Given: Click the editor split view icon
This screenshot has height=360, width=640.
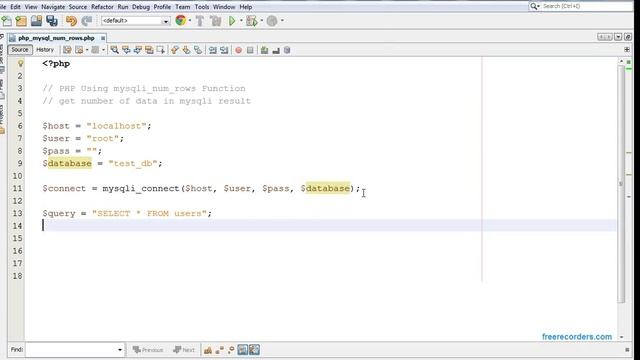Looking at the screenshot, I should click(627, 50).
